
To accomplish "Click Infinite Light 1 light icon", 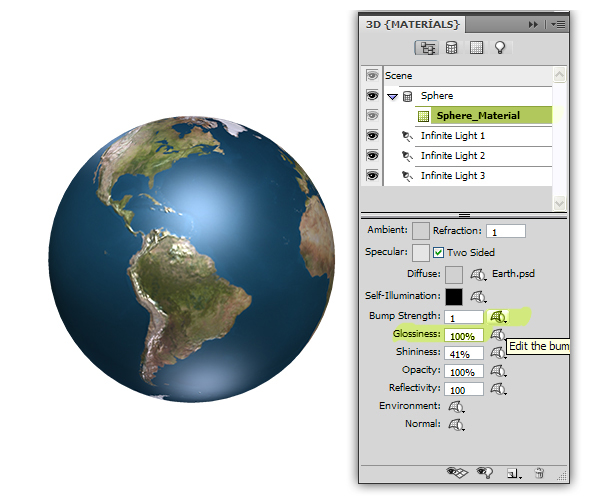I will click(x=407, y=136).
